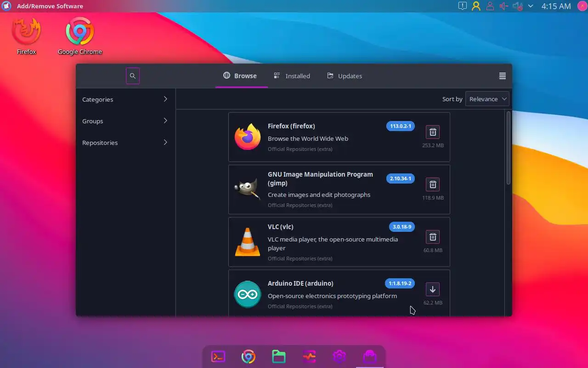Screen dimensions: 588x368
Task: Click 'Open-source electronics prototyping platform' text
Action: click(x=332, y=296)
